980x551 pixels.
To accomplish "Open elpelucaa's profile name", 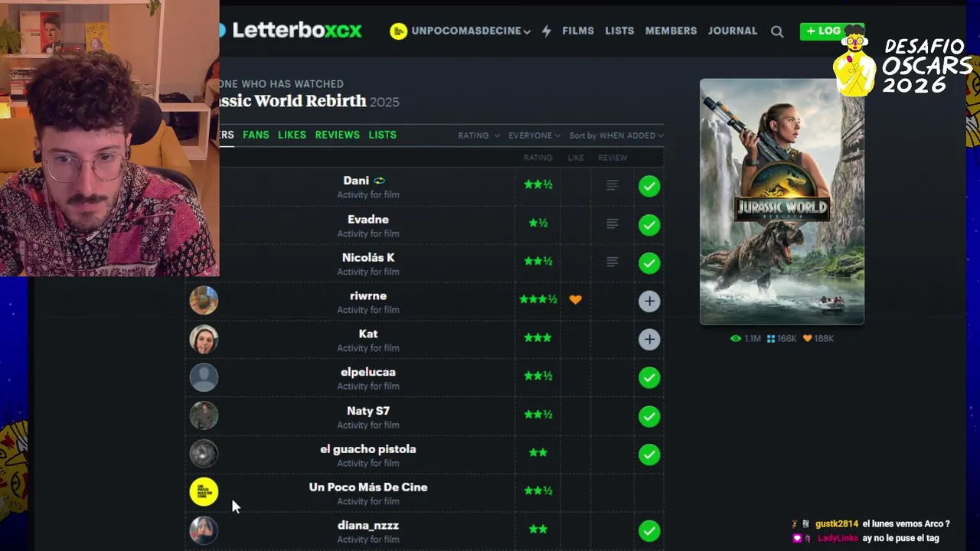I will coord(368,372).
